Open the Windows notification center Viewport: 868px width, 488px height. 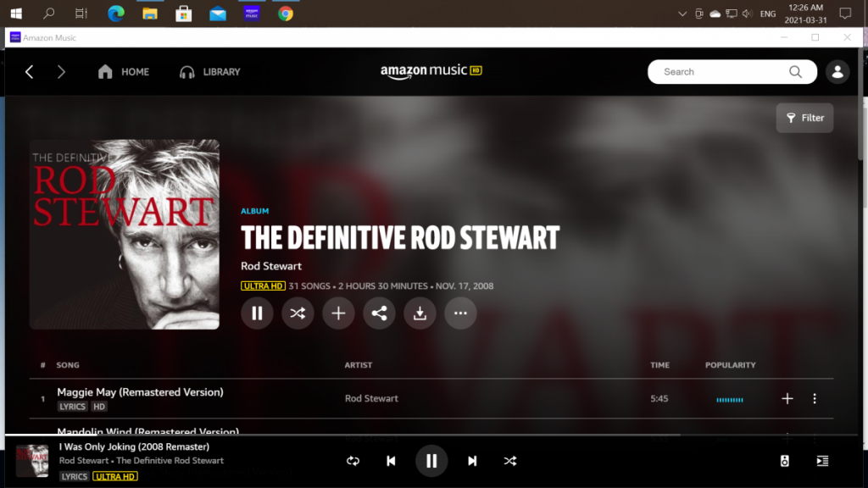[845, 14]
